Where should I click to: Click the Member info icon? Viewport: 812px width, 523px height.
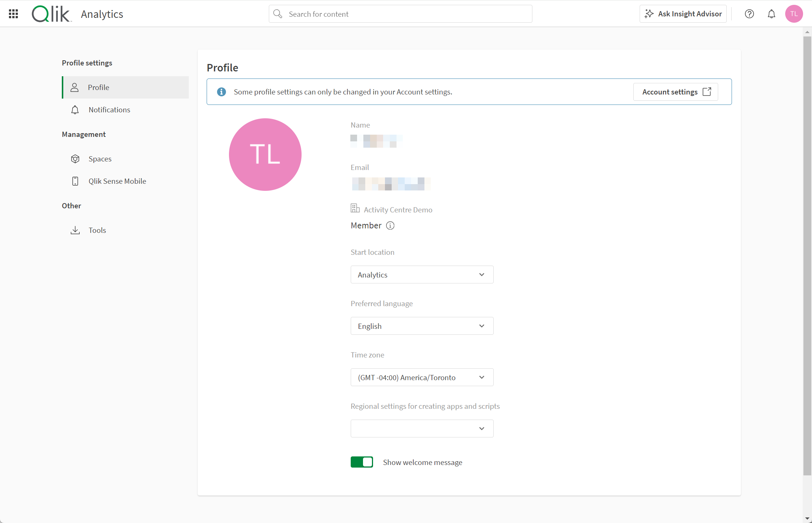pyautogui.click(x=390, y=225)
